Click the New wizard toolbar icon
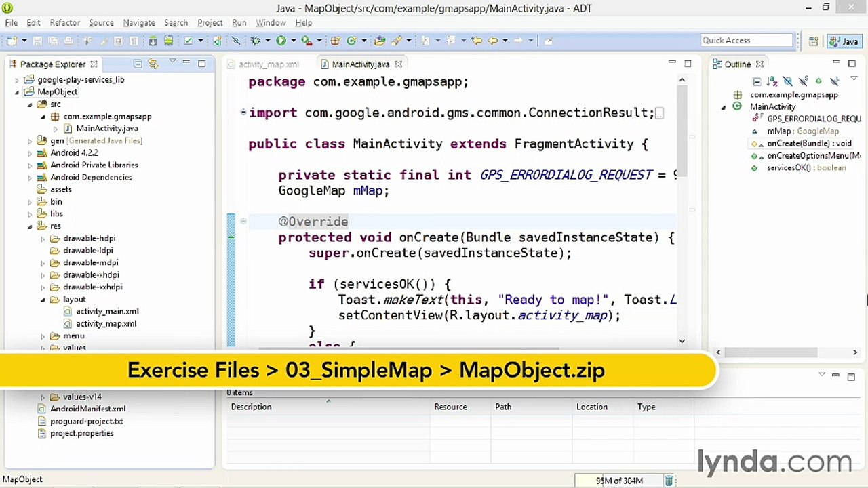Image resolution: width=868 pixels, height=488 pixels. pyautogui.click(x=12, y=41)
